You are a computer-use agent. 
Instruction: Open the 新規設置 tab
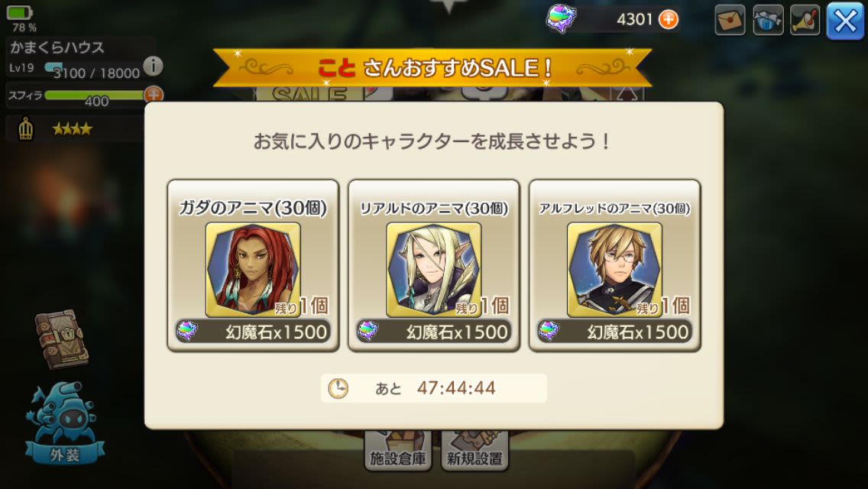(474, 451)
